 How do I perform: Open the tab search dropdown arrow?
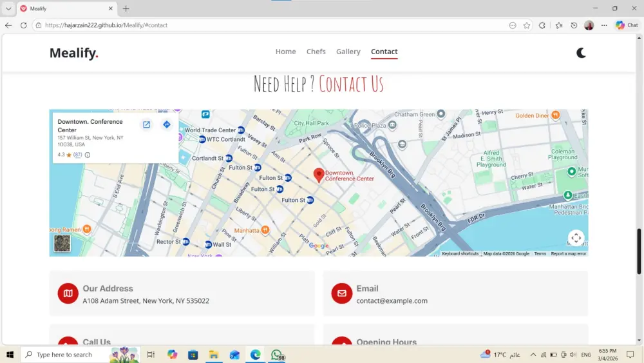[8, 8]
